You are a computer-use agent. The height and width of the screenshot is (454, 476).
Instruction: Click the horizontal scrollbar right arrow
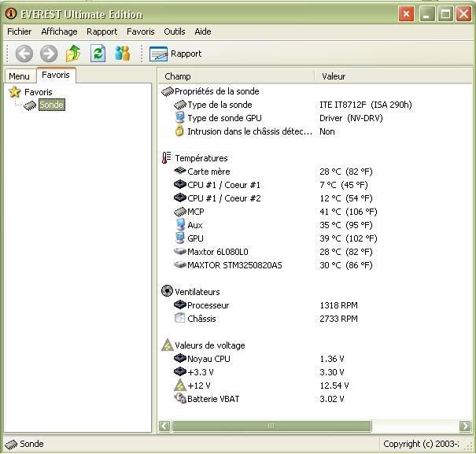[467, 426]
